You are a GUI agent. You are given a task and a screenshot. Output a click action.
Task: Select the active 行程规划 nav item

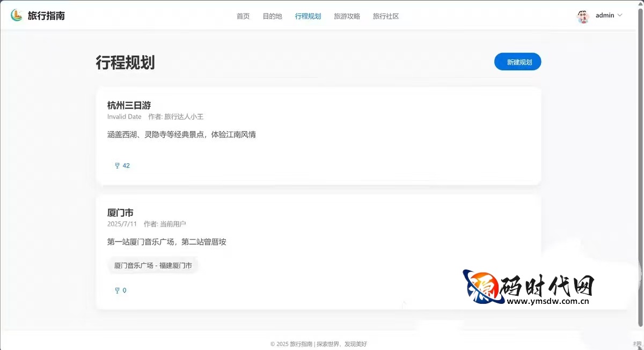pos(308,16)
